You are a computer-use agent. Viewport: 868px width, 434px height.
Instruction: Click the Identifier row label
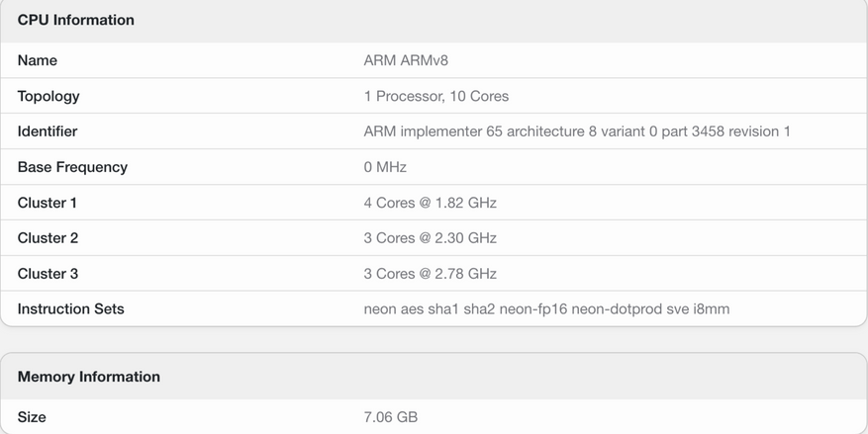(48, 131)
